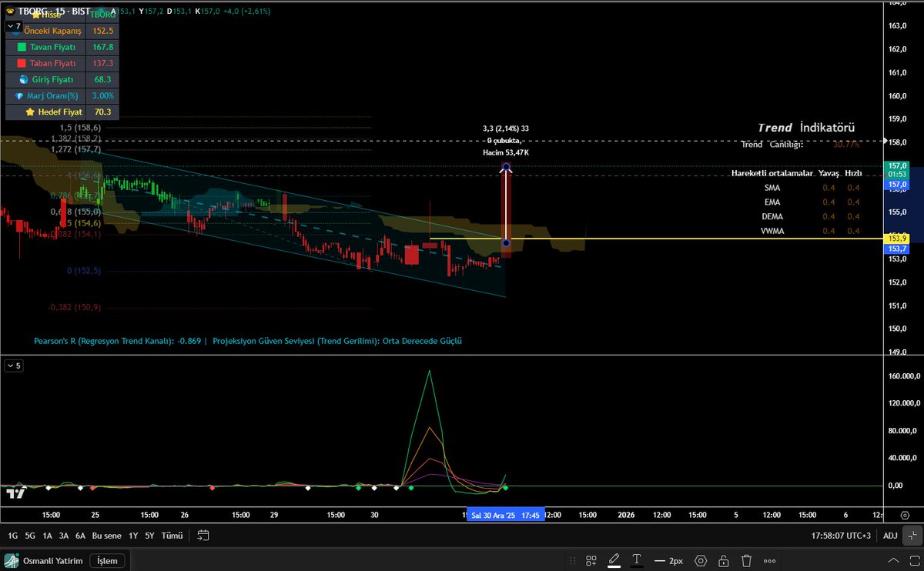Delete the drawing with the trash icon
The width and height of the screenshot is (924, 571).
747,560
